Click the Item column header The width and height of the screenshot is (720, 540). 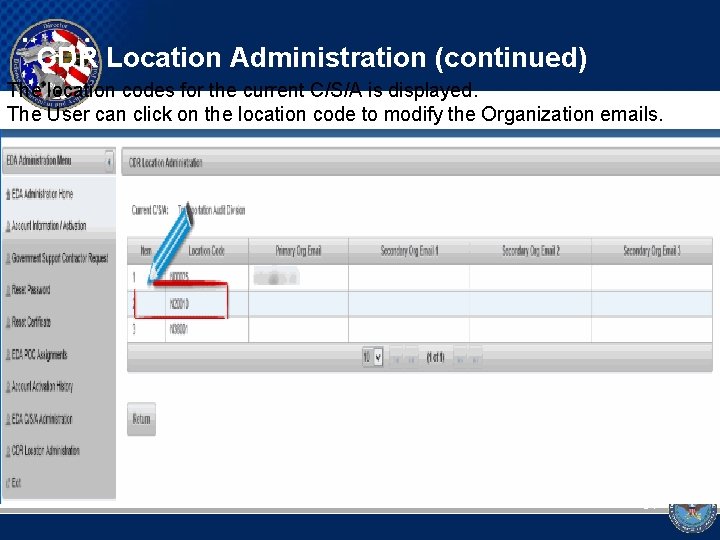146,251
